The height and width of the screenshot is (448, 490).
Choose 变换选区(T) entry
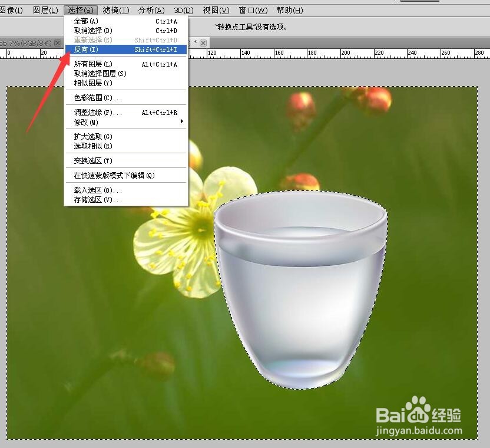[x=126, y=160]
